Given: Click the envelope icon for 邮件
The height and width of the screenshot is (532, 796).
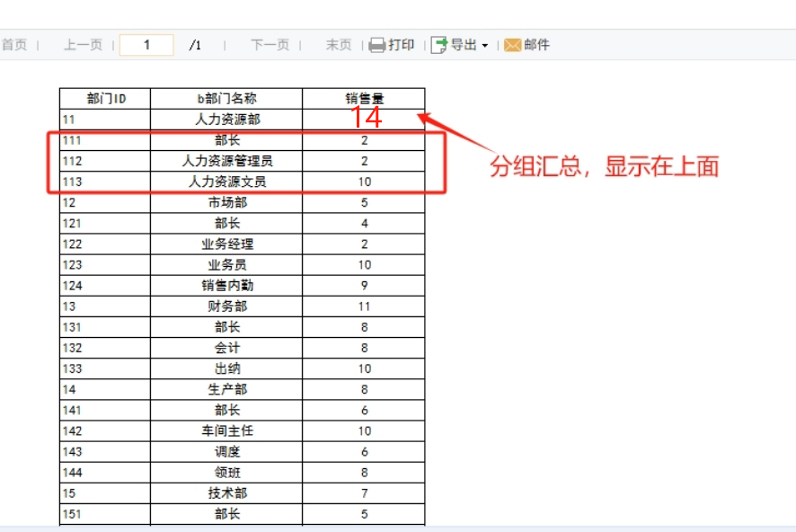Looking at the screenshot, I should click(512, 45).
